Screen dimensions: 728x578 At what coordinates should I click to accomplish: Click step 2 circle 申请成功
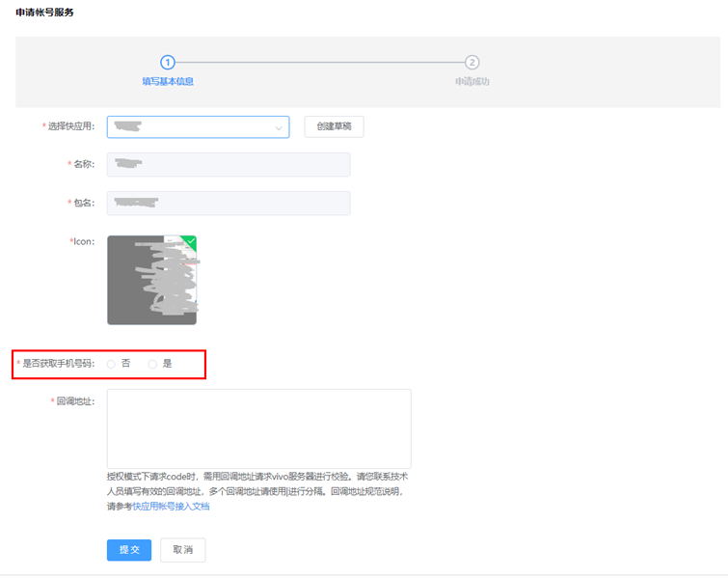[472, 63]
